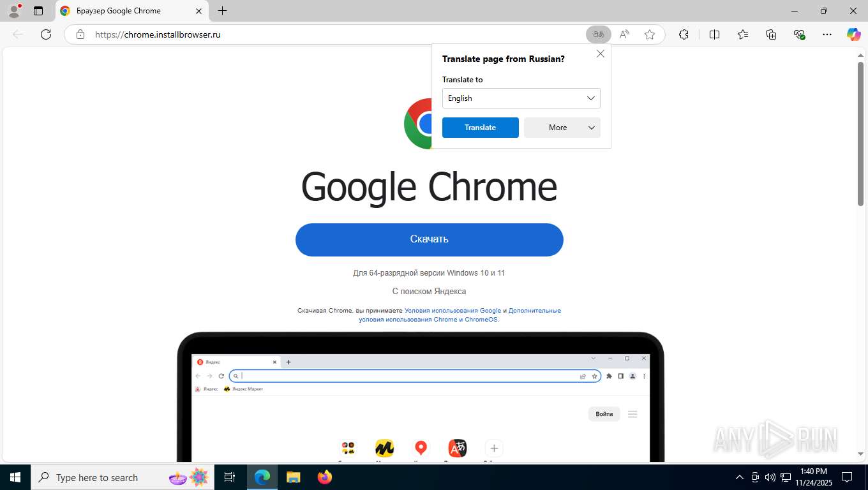
Task: Click the page vertical scrollbar thumb
Action: pos(860,134)
